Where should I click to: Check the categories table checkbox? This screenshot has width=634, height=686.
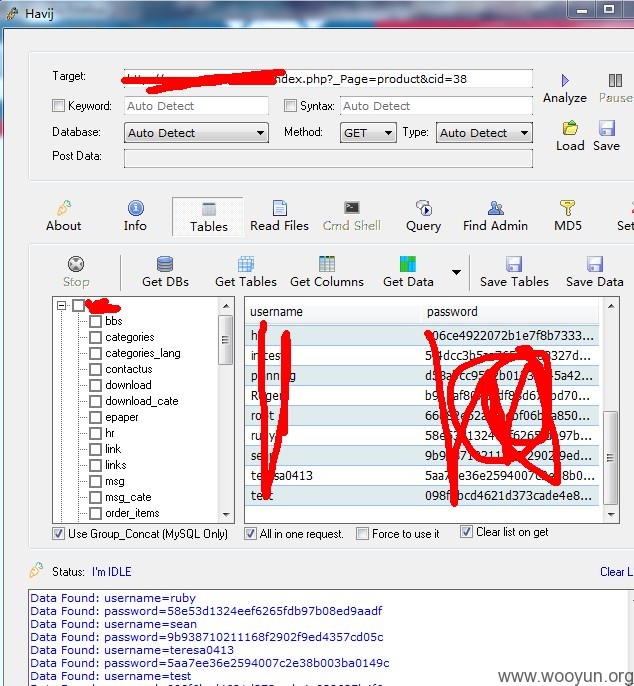pyautogui.click(x=95, y=337)
